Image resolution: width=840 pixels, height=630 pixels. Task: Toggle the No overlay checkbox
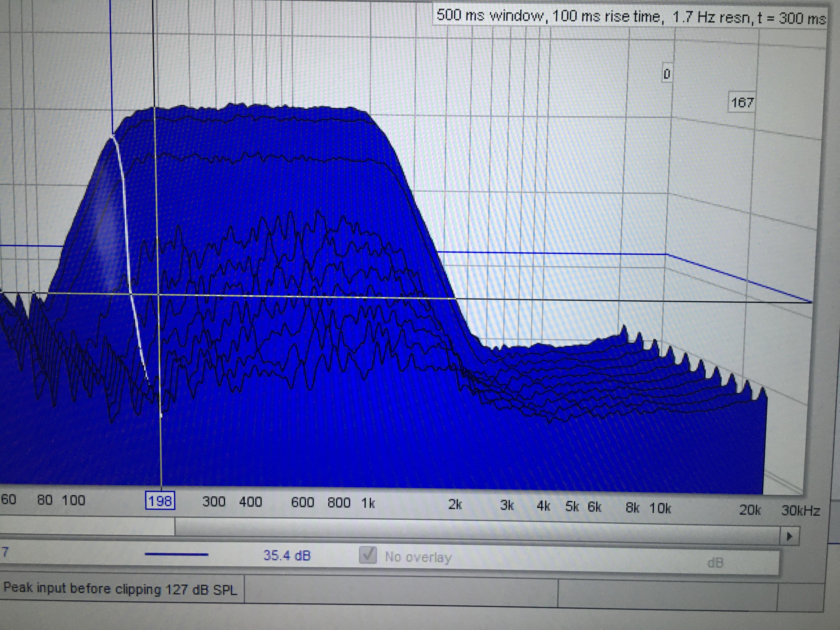point(368,555)
